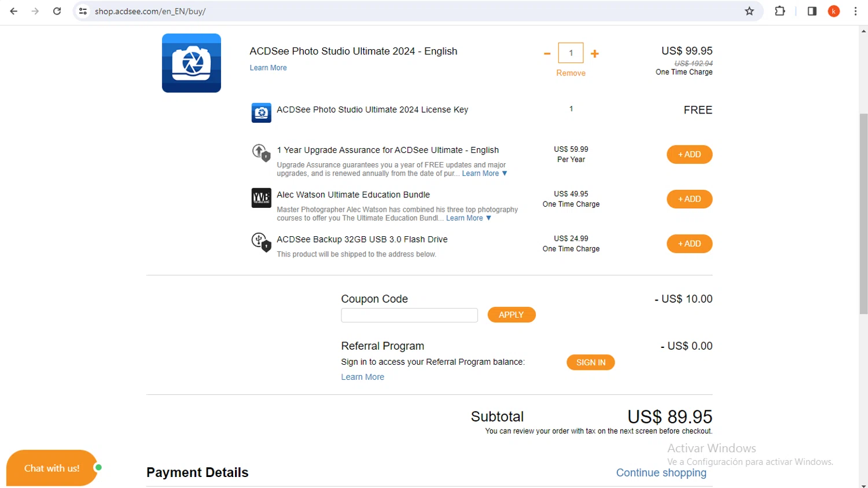The height and width of the screenshot is (488, 868).
Task: Click the US$ 59.99 Per Year price
Action: click(x=571, y=154)
